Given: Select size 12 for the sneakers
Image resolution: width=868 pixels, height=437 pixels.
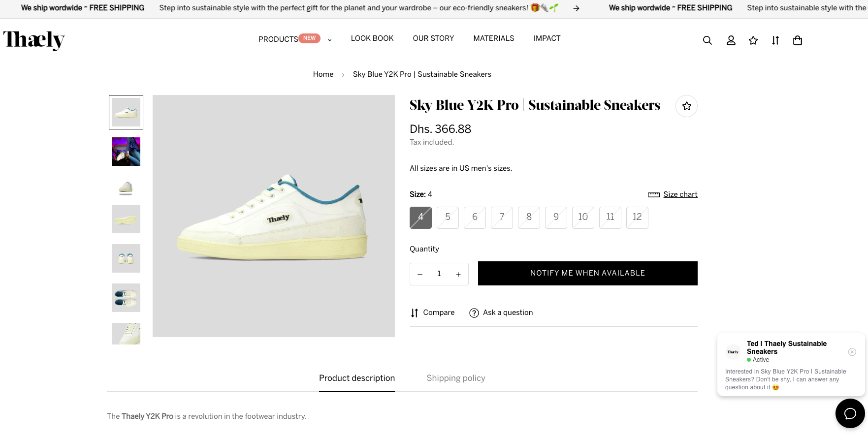Looking at the screenshot, I should 637,217.
